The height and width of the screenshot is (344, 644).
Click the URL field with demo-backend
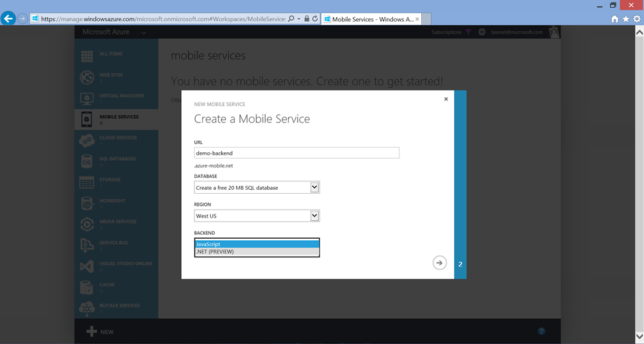tap(296, 153)
